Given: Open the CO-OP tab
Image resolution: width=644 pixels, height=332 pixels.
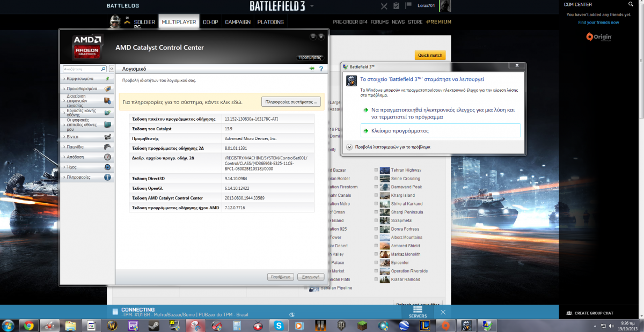Looking at the screenshot, I should point(210,22).
